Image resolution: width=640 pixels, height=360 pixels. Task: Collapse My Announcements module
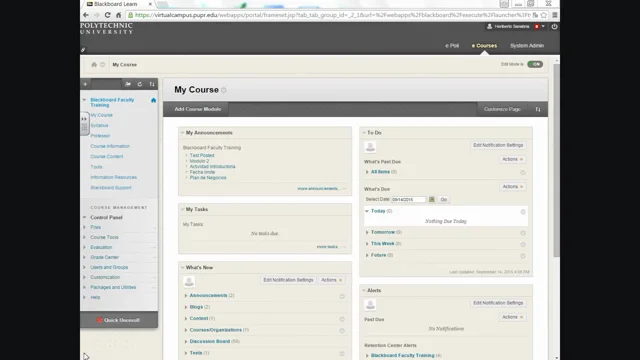pos(182,133)
